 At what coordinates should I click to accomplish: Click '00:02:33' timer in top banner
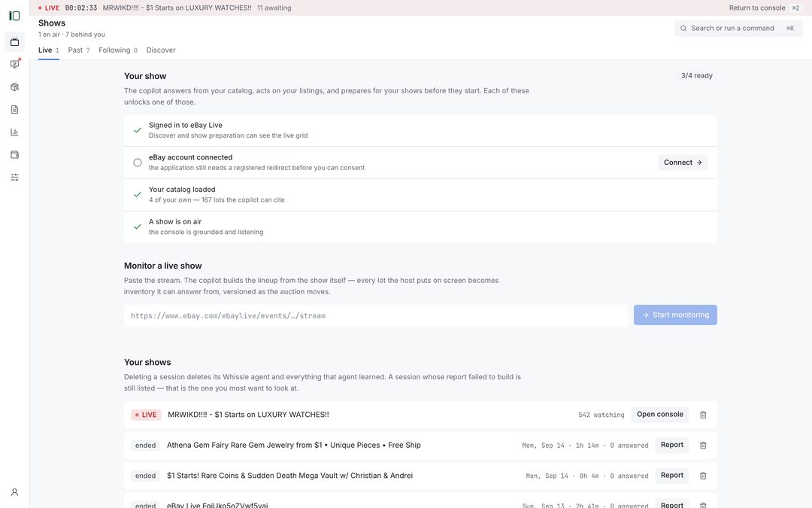click(80, 8)
